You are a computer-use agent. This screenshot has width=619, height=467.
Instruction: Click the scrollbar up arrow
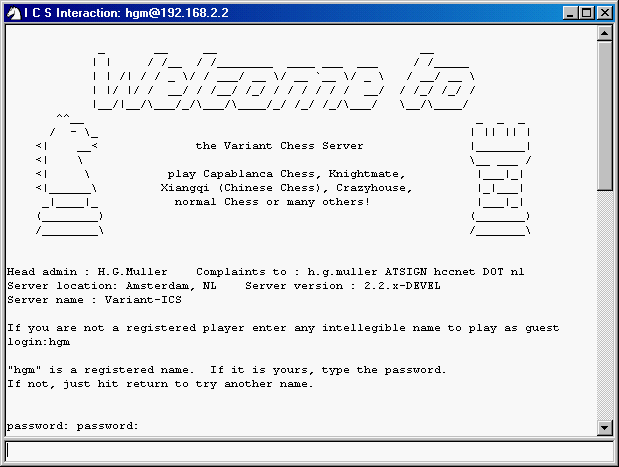(x=605, y=34)
